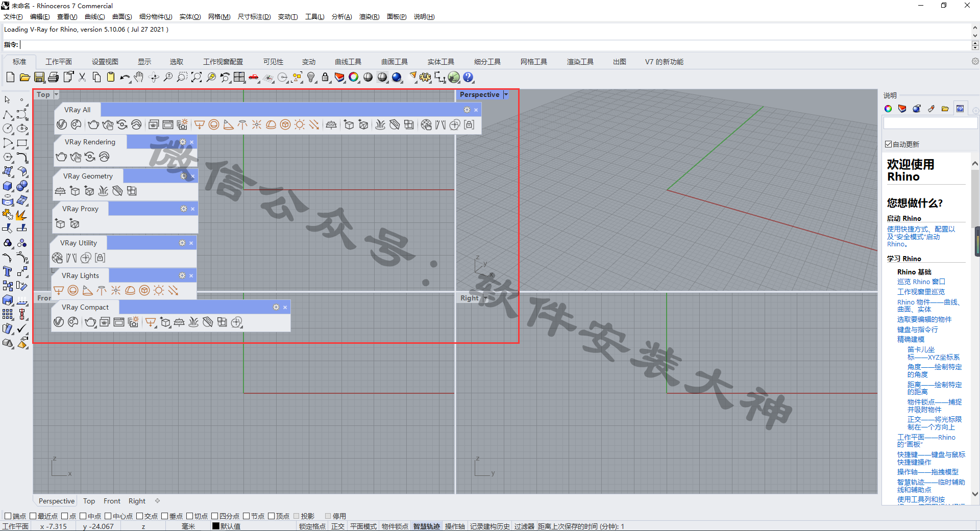The image size is (980, 531).
Task: Click the Zoom Extents icon
Action: 197,78
